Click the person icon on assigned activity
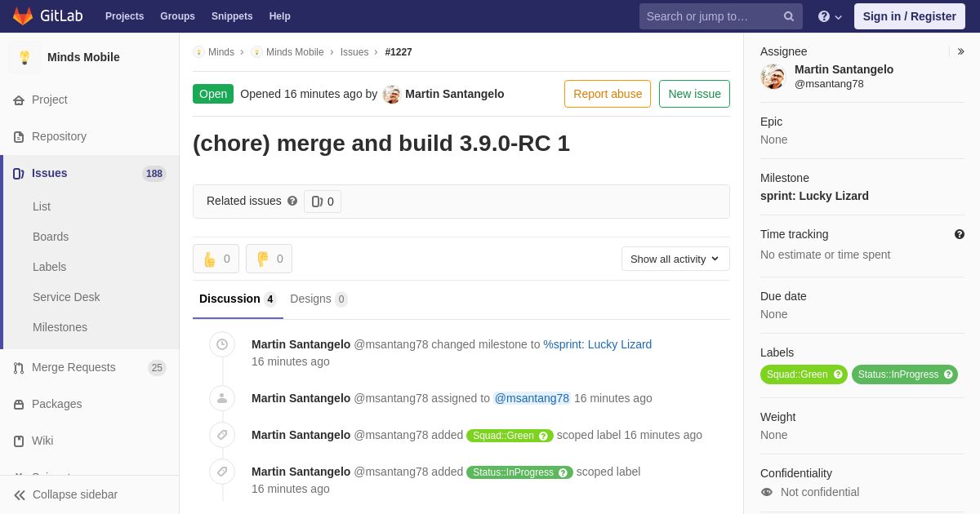Image resolution: width=980 pixels, height=514 pixels. (x=222, y=398)
